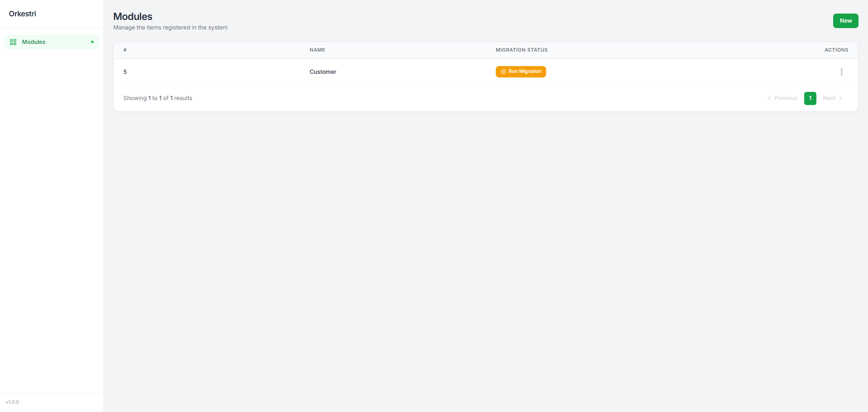Select the Orkestri logo text
868x412 pixels.
[x=22, y=14]
